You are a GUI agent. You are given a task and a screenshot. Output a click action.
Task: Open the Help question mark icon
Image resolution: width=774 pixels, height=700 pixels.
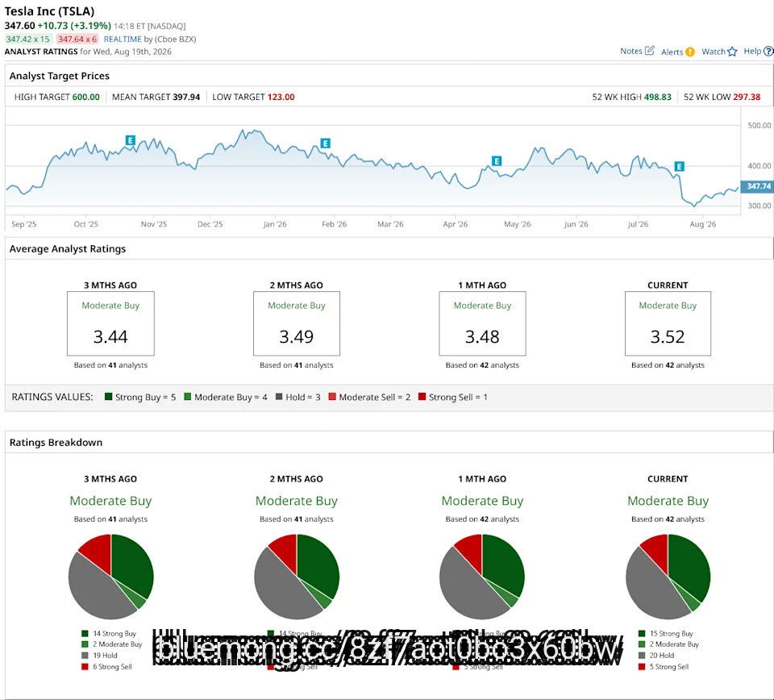coord(768,51)
